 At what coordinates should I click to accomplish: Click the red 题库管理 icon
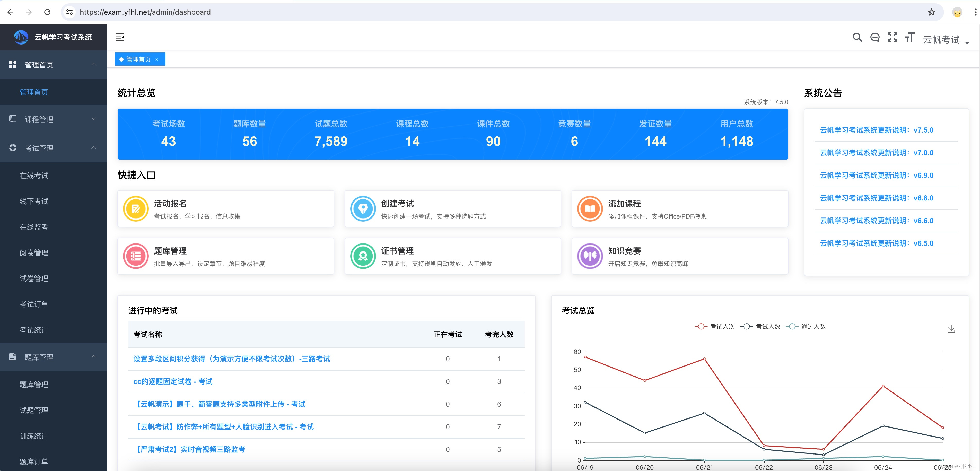pyautogui.click(x=136, y=256)
